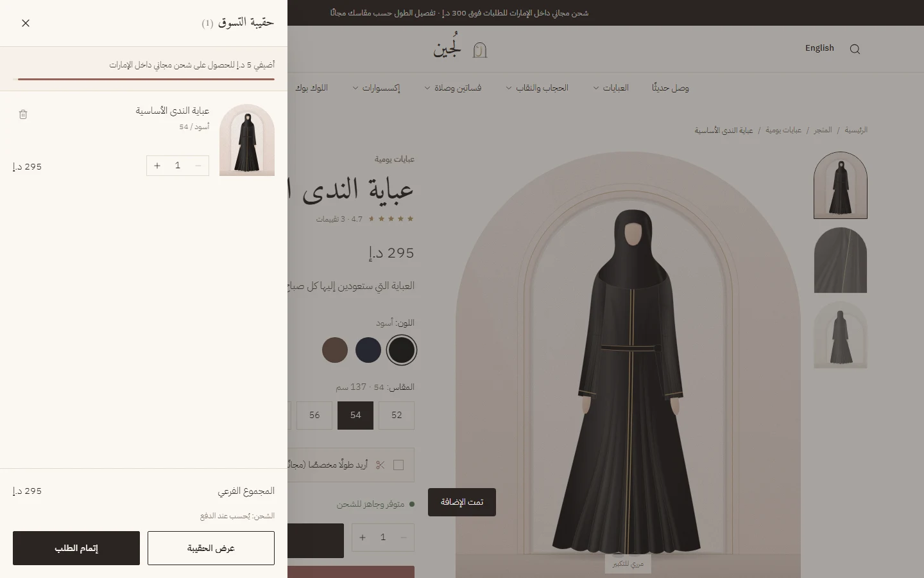Image resolution: width=924 pixels, height=578 pixels.
Task: Click the 3 تقييمات reviews text
Action: coord(330,219)
